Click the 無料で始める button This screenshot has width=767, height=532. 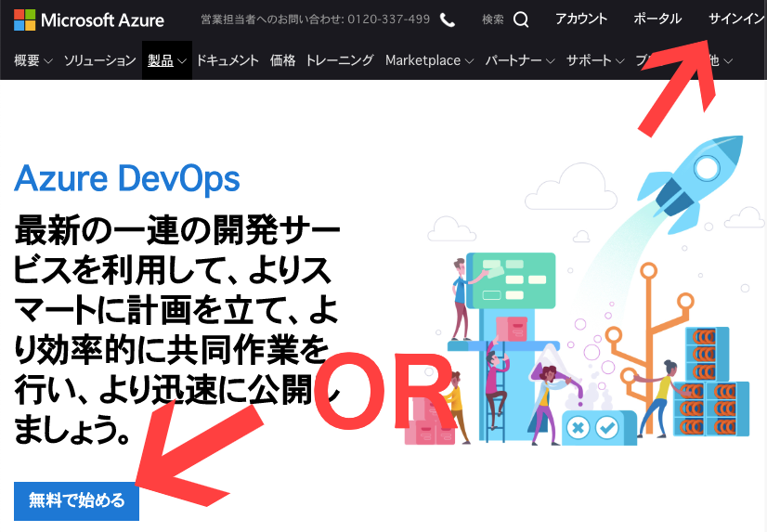pos(76,501)
